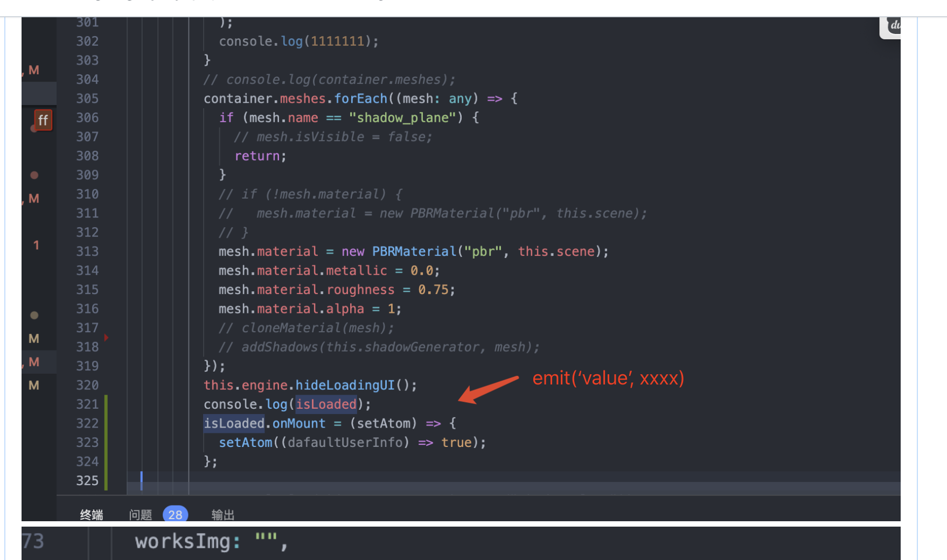
Task: Select line number 313 in the gutter
Action: point(87,251)
